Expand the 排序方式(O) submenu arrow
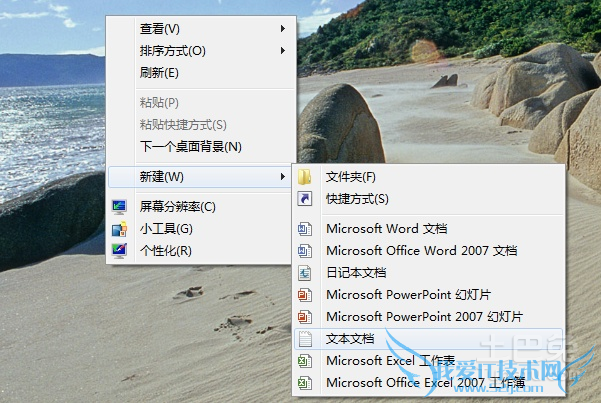This screenshot has height=403, width=601. 283,51
